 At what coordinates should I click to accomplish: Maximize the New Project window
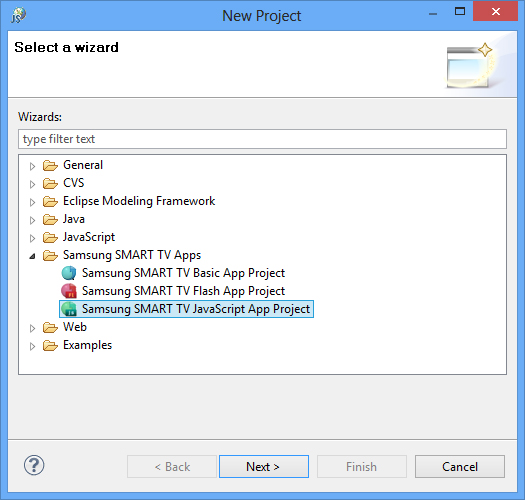coord(460,12)
